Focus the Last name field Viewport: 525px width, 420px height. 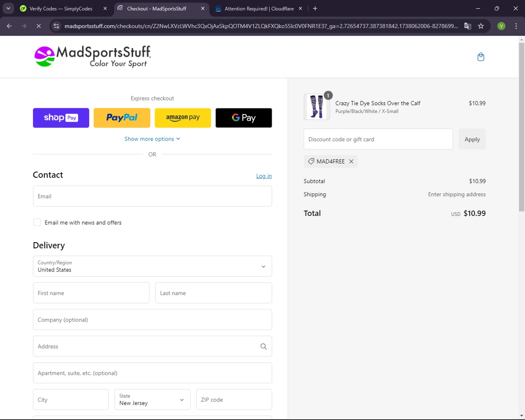[213, 293]
